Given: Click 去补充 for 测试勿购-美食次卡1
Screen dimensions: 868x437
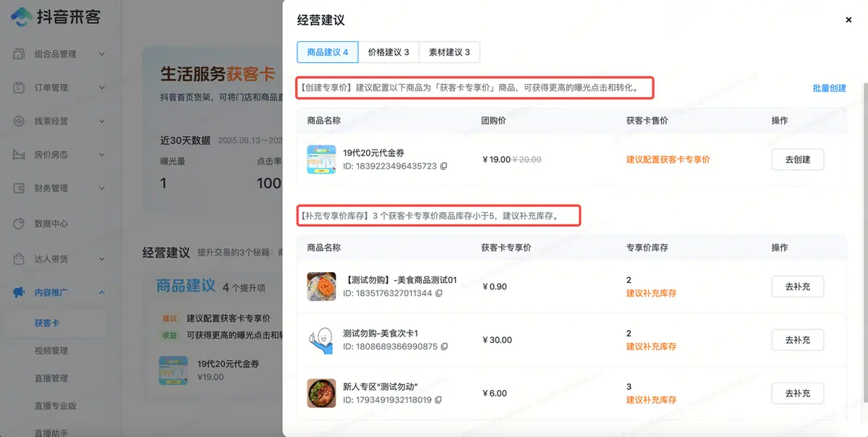Looking at the screenshot, I should pos(798,340).
